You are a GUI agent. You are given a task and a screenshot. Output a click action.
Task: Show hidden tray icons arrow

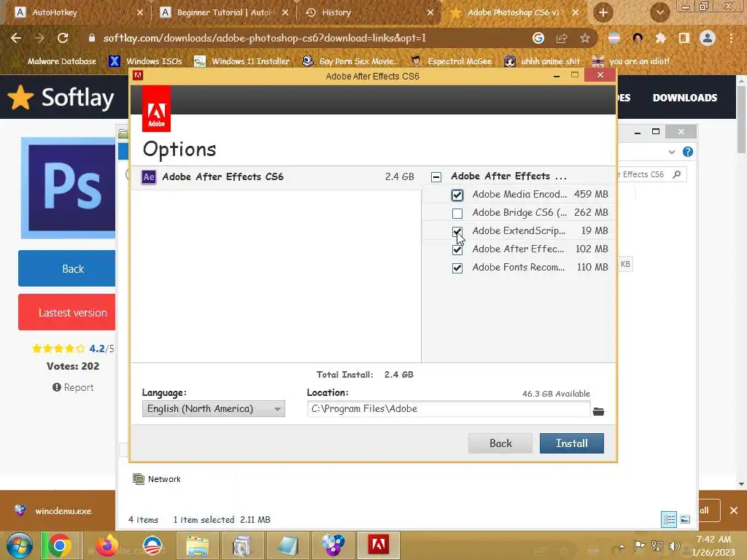click(622, 546)
